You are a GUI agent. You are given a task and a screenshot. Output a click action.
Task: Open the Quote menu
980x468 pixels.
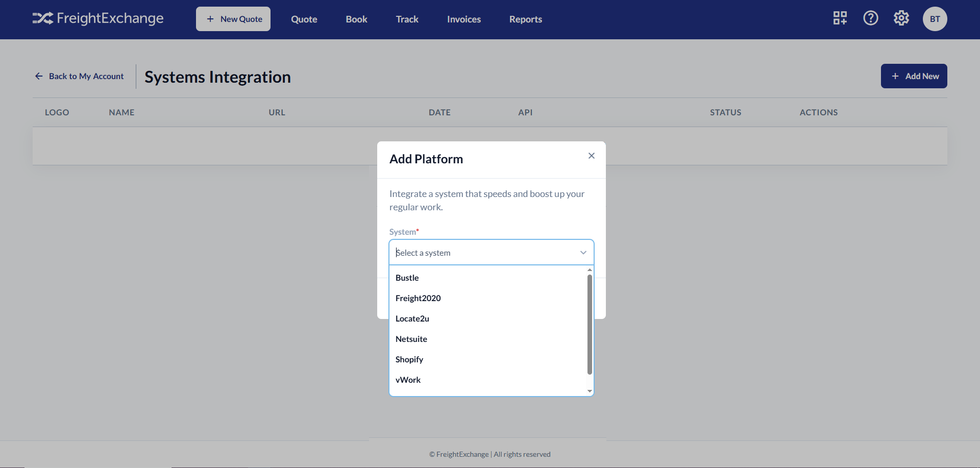(x=304, y=19)
